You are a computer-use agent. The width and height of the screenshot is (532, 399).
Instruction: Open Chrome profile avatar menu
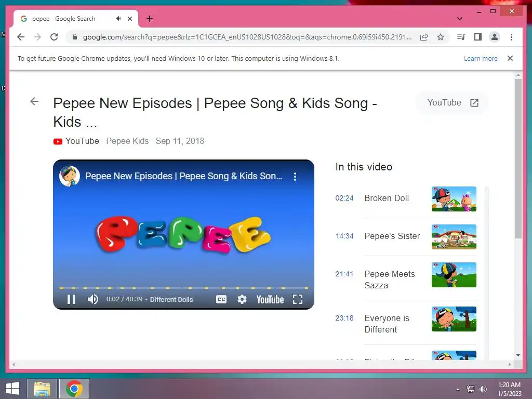[x=495, y=37]
